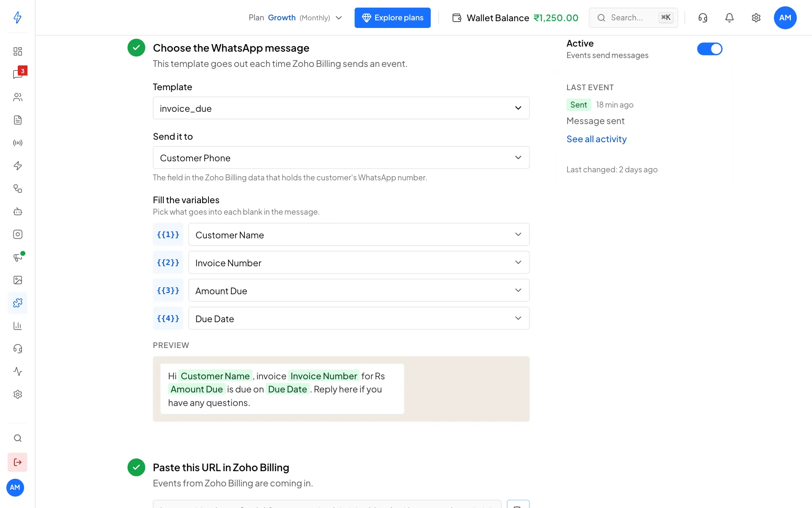Open the chatbot robot icon
Viewport: 812px width, 508px height.
(x=17, y=211)
